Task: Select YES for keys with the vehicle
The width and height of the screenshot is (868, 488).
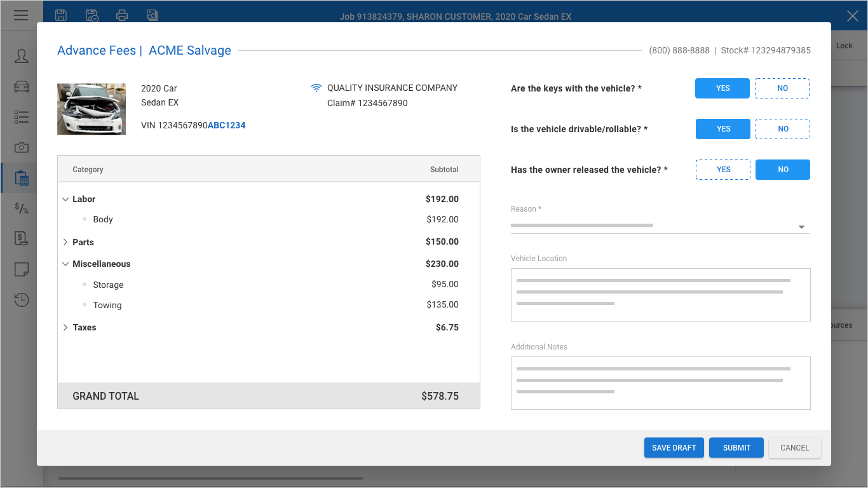Action: (722, 88)
